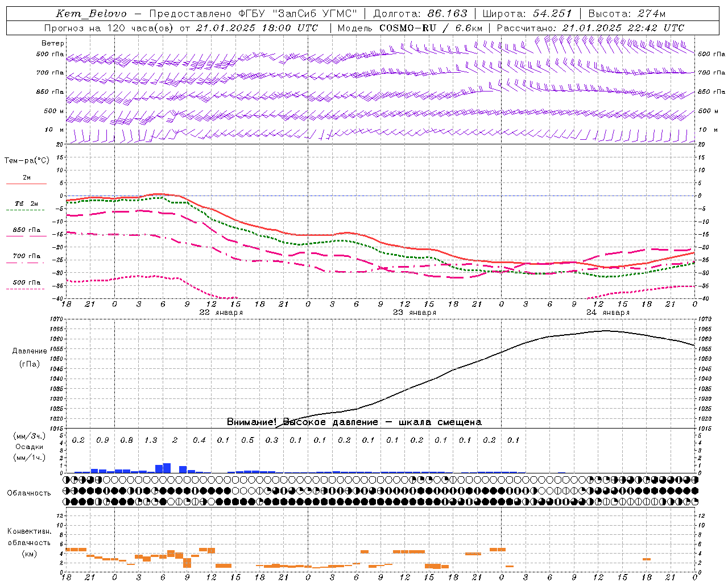This screenshot has width=728, height=582.
Task: Click the 3-hour precipitation value "0.3"
Action: (271, 440)
